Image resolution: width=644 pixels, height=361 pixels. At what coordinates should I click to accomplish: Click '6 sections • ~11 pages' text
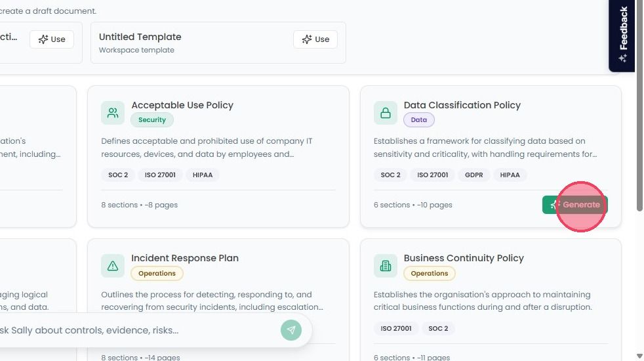412,357
